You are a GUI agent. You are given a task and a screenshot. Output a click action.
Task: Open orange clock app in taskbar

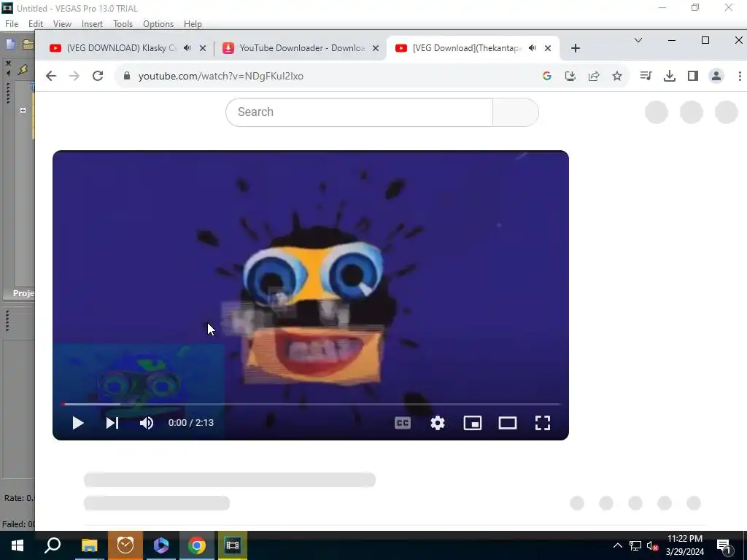click(x=125, y=545)
